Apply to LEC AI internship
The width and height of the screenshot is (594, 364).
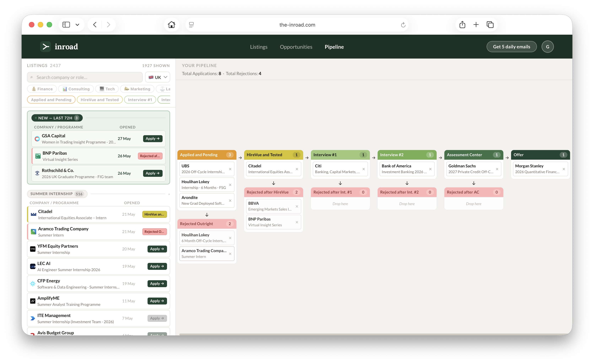coord(157,266)
